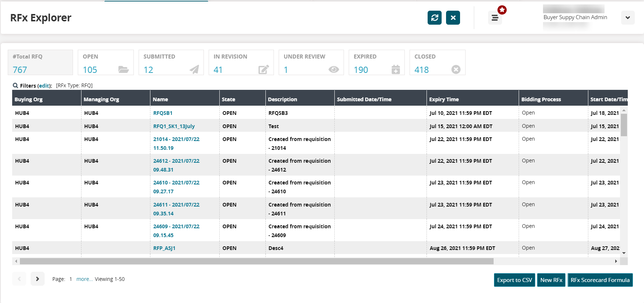
Task: Open the RFQ1_SK1_13July link
Action: point(174,126)
